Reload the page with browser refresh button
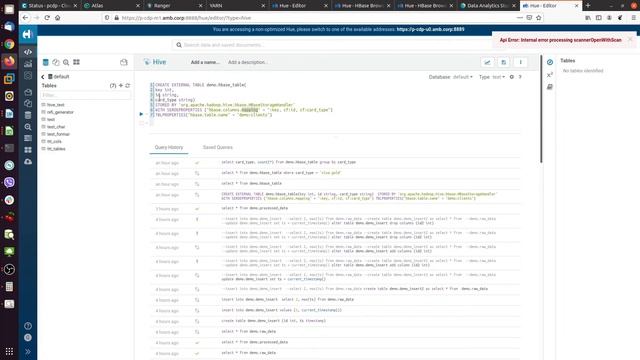The width and height of the screenshot is (640, 360). click(47, 18)
